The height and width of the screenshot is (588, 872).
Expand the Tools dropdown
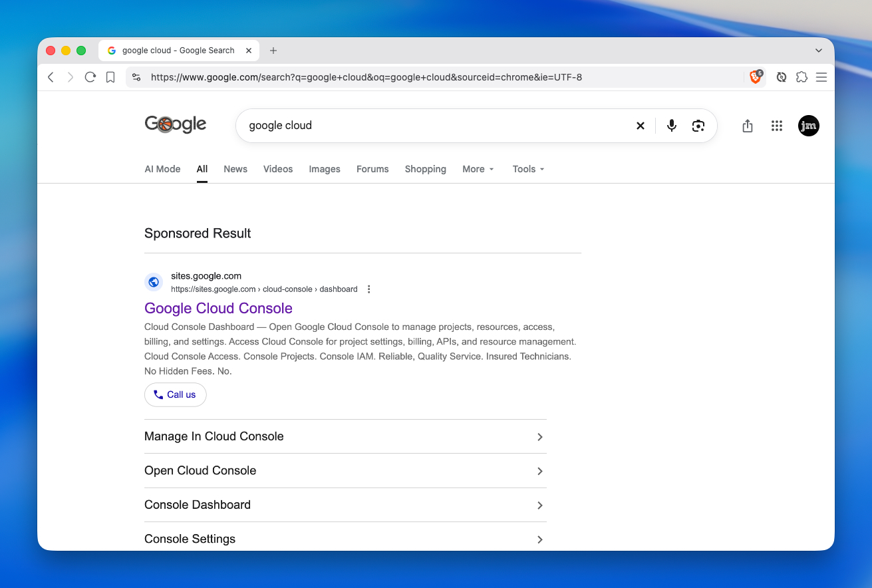pos(529,169)
